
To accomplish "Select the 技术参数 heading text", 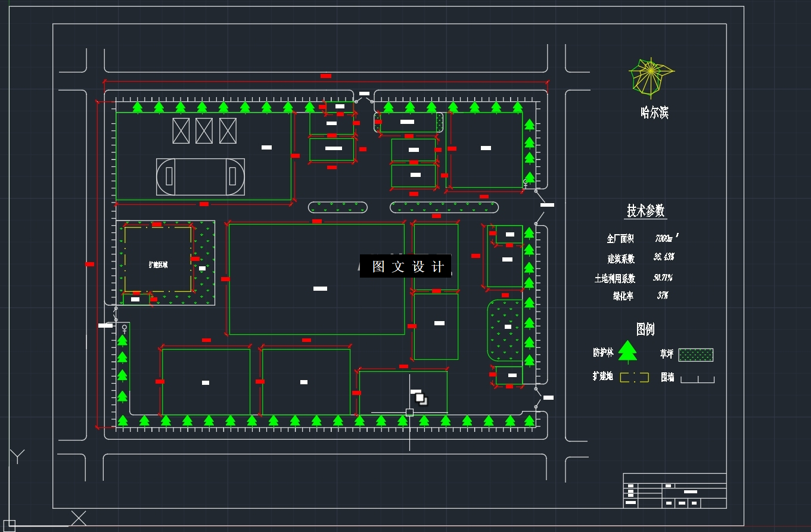I will [645, 210].
